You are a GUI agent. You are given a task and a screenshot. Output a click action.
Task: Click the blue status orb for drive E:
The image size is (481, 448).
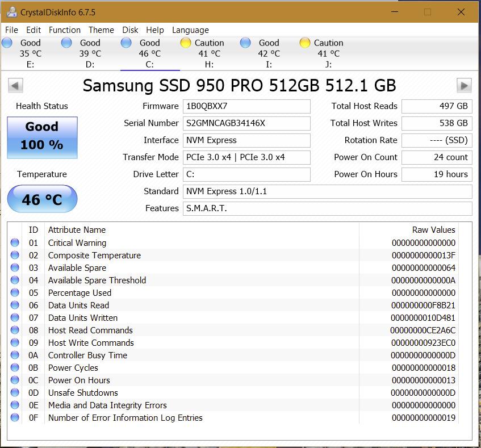click(x=7, y=43)
